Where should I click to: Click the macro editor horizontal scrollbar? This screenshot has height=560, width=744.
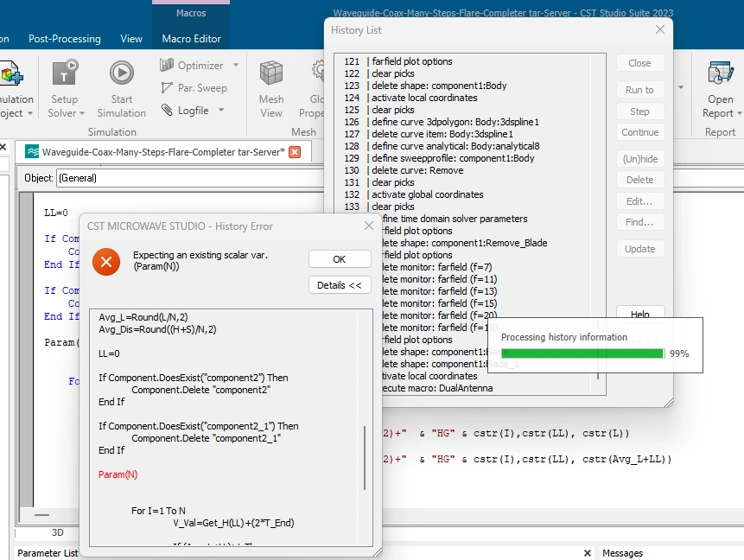41,514
